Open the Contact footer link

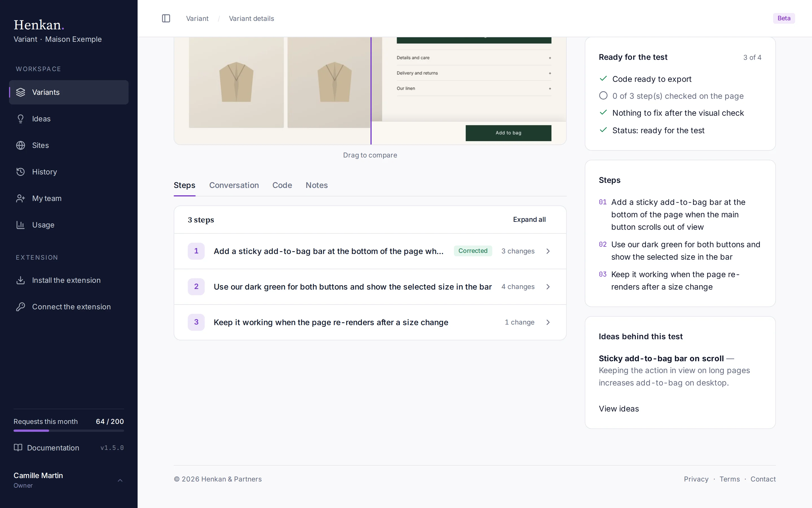763,479
